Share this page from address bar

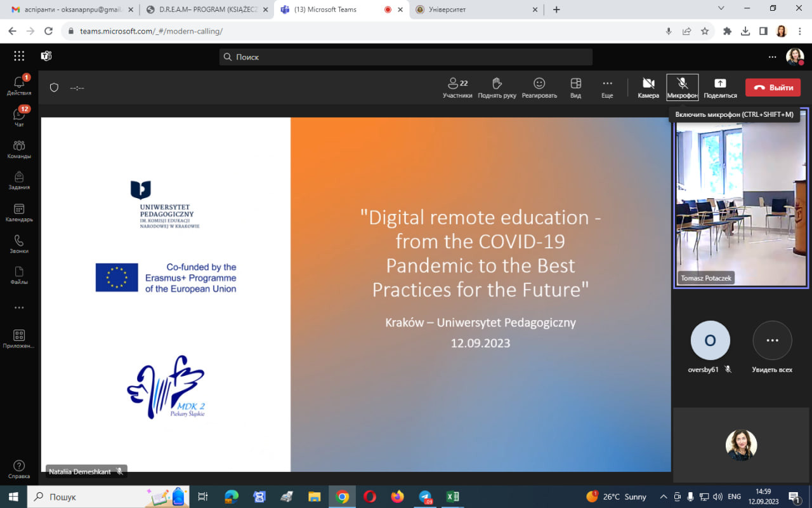[x=686, y=31]
